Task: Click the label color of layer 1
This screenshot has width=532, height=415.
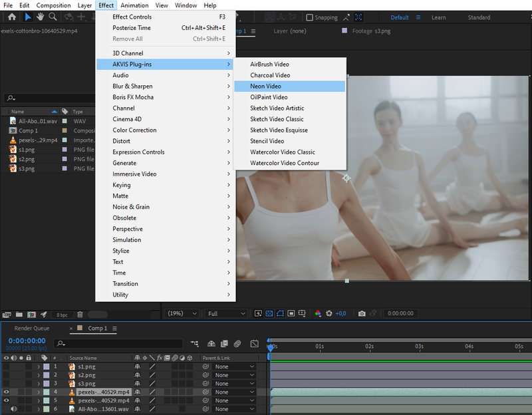Action: [47, 366]
